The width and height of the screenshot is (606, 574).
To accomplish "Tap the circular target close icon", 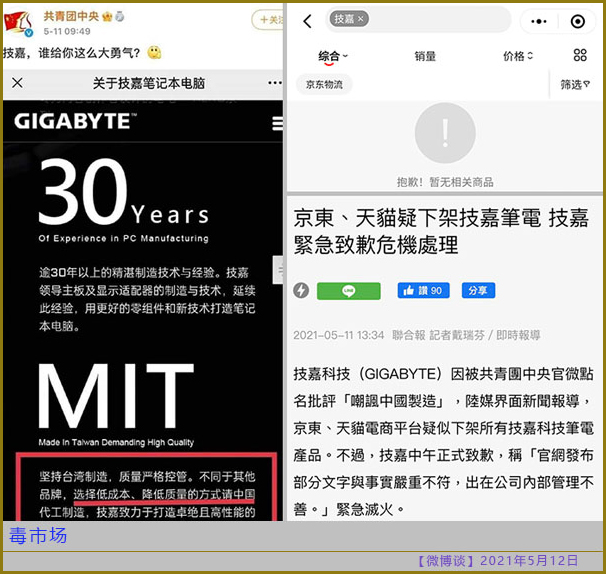I will [578, 21].
